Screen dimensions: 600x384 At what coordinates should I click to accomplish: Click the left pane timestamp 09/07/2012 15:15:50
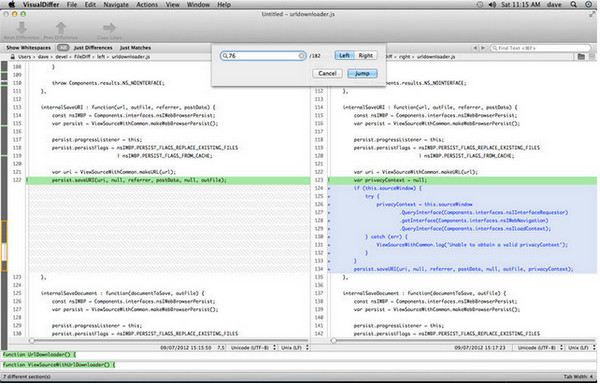click(x=186, y=348)
